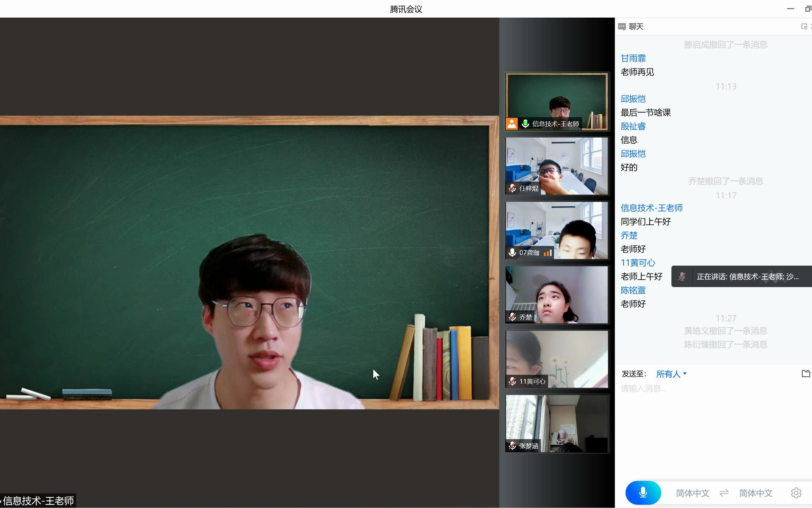Click the blue voice input microphone button
812x508 pixels.
click(x=643, y=492)
